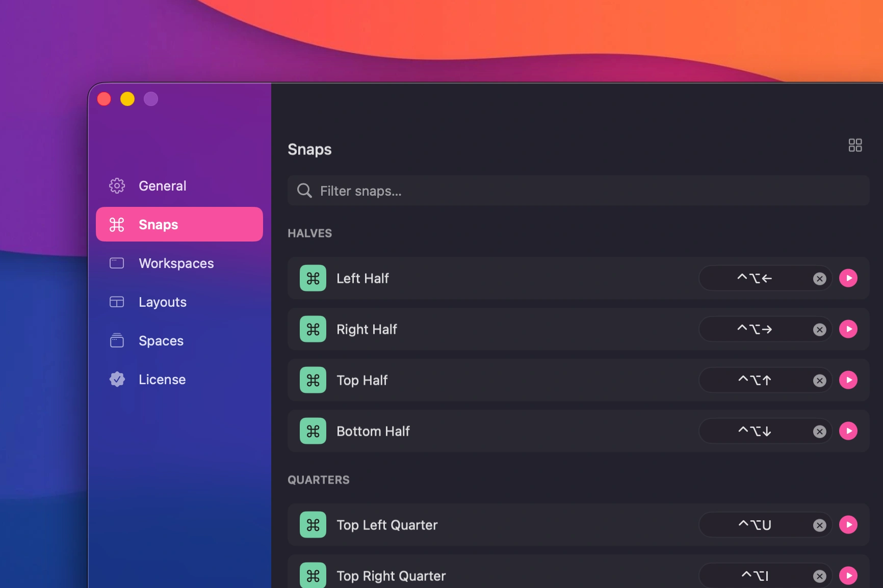
Task: Clear the Bottom Half shortcut
Action: [x=820, y=432]
